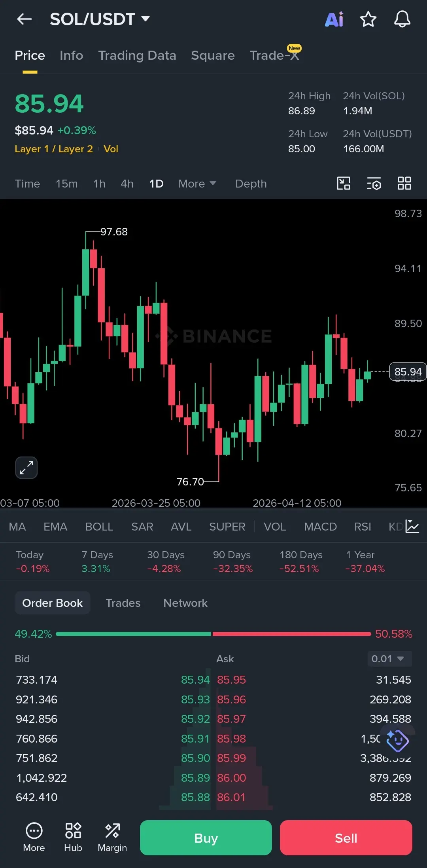Toggle the VOL sub-indicator
This screenshot has width=427, height=868.
(x=275, y=527)
